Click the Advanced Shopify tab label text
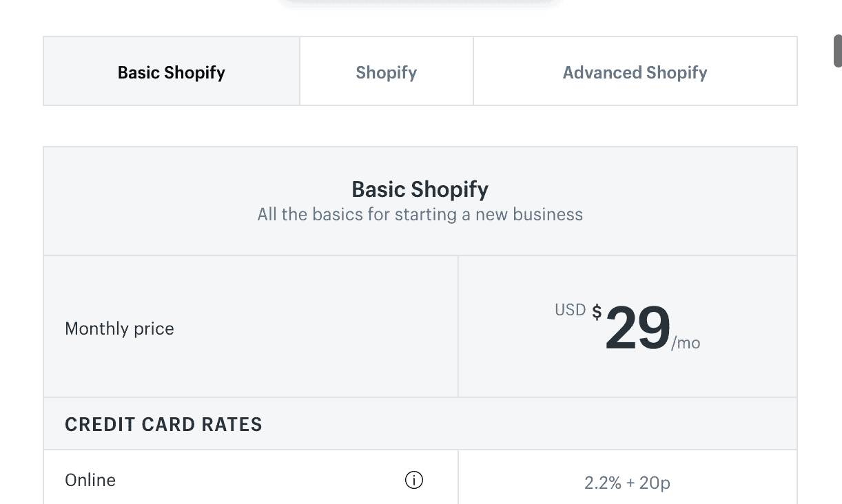842x504 pixels. tap(635, 72)
